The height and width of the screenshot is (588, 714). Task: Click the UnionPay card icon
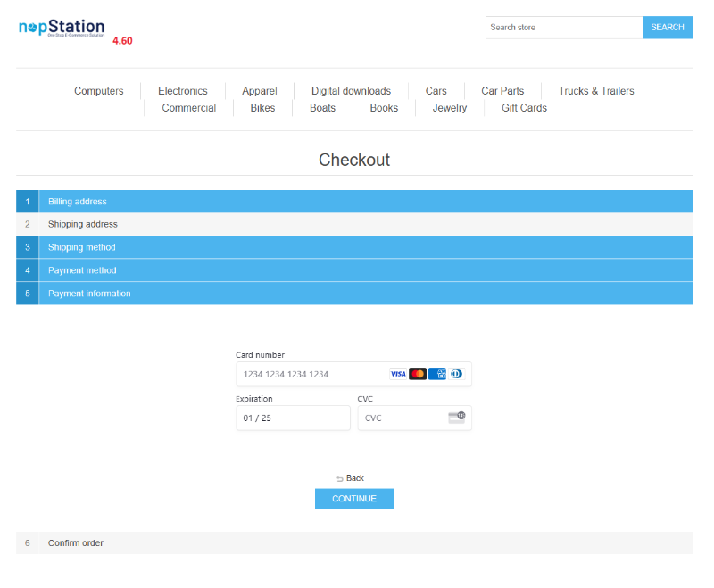click(436, 374)
